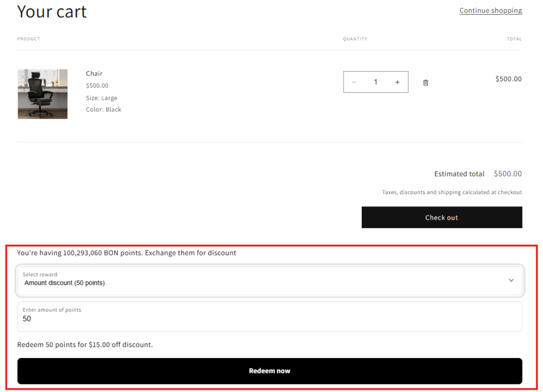The image size is (543, 392).
Task: Click the Chair product thumbnail image
Action: tap(42, 94)
